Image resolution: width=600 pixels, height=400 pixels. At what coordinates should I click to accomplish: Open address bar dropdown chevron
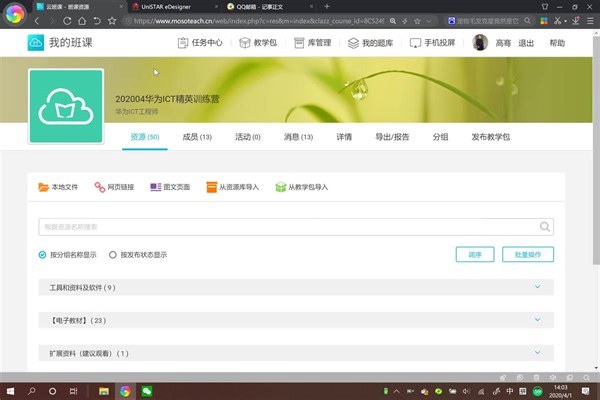[429, 21]
